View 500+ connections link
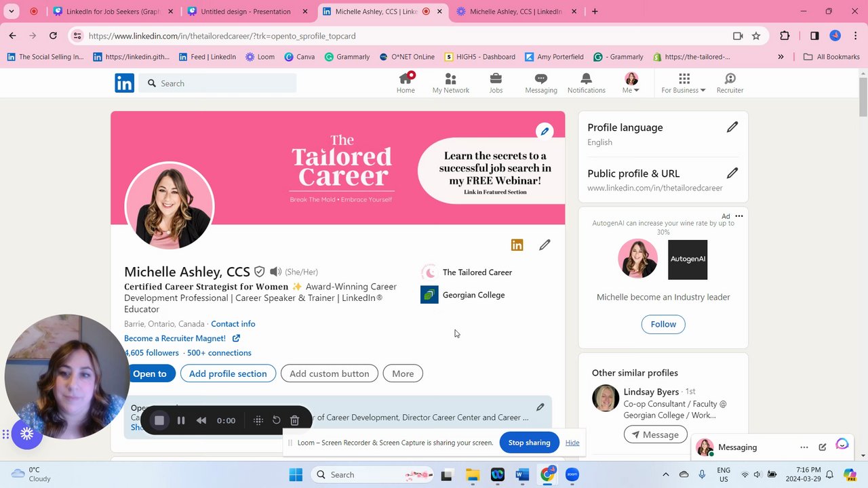The image size is (868, 488). tap(219, 353)
